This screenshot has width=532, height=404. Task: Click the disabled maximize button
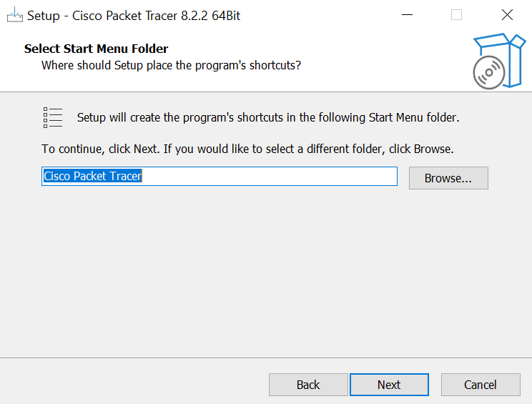click(x=456, y=15)
